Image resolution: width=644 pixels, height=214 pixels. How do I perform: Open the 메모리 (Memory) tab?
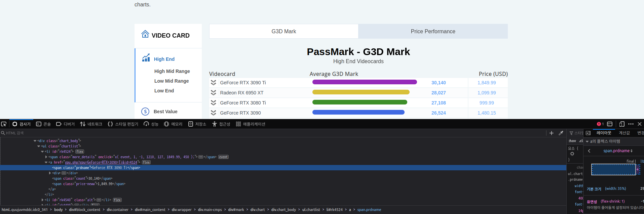point(173,124)
